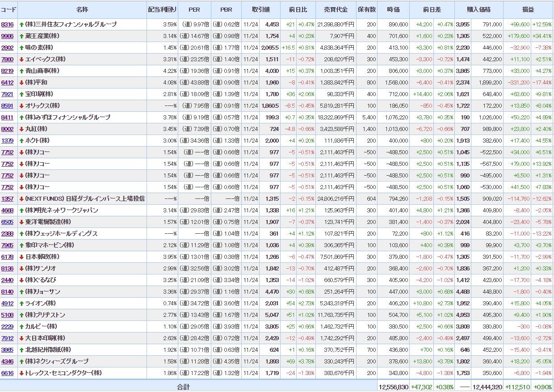The width and height of the screenshot is (554, 392).
Task: Open stock code 9986 link
Action: click(7, 36)
